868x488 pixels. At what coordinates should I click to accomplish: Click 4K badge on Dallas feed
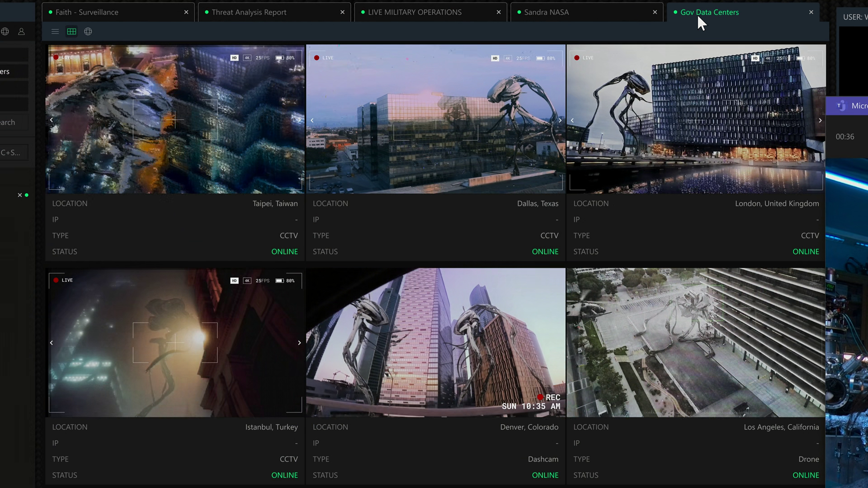pyautogui.click(x=508, y=58)
